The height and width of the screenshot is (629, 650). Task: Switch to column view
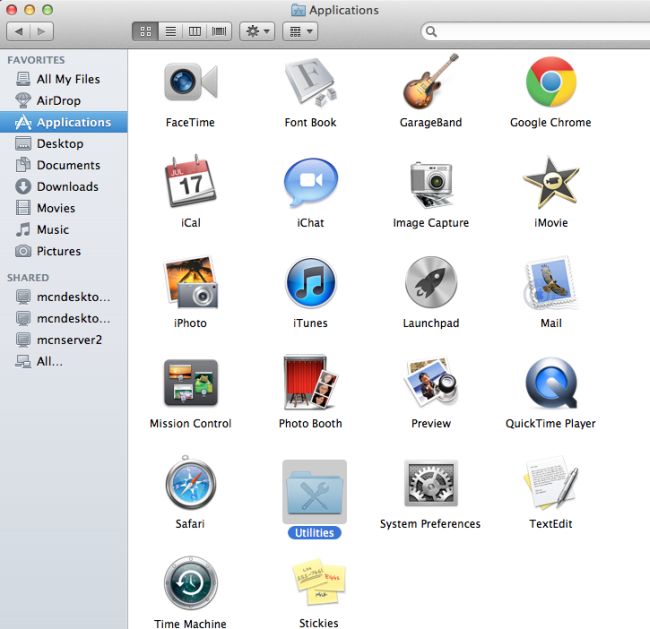pyautogui.click(x=194, y=32)
